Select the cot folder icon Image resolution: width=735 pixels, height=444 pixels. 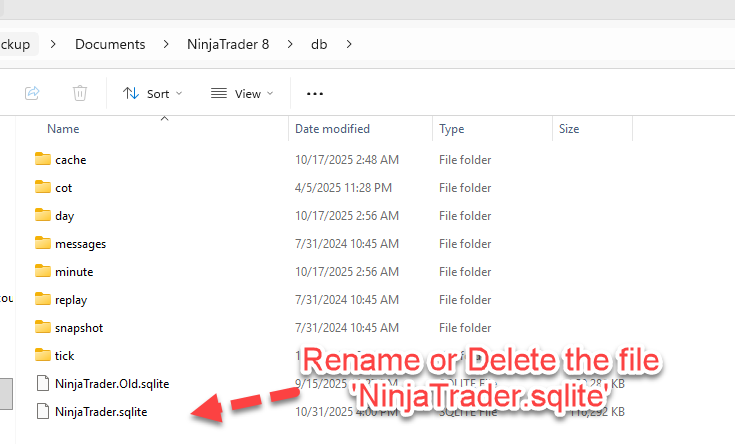(x=43, y=187)
